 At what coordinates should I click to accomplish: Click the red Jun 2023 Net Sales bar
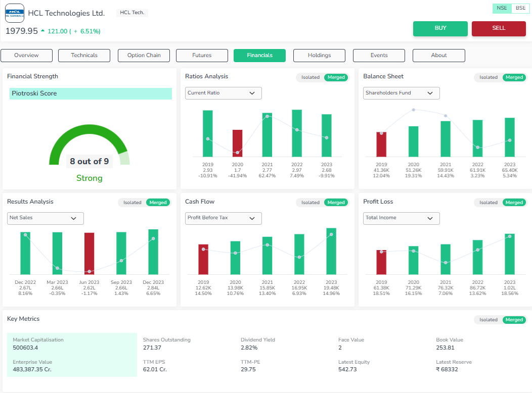tap(89, 254)
